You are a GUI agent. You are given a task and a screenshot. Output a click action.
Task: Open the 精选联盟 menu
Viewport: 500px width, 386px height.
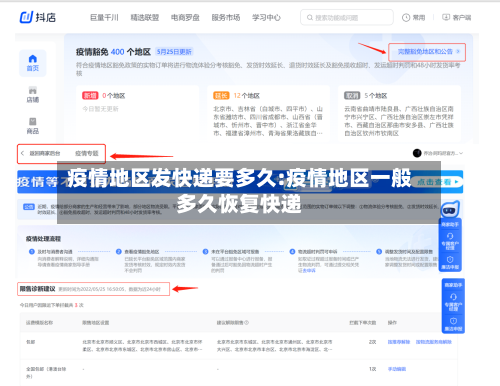145,18
